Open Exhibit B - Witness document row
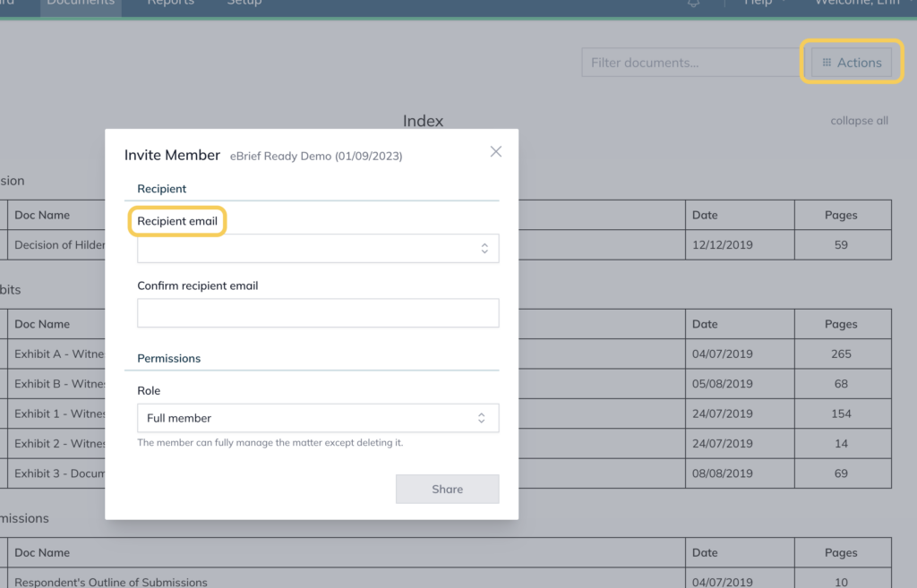917x588 pixels. pos(60,383)
